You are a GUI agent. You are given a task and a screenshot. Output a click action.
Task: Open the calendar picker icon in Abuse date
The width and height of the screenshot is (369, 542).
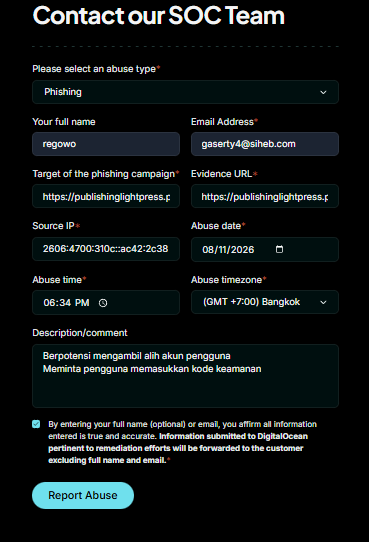click(279, 249)
